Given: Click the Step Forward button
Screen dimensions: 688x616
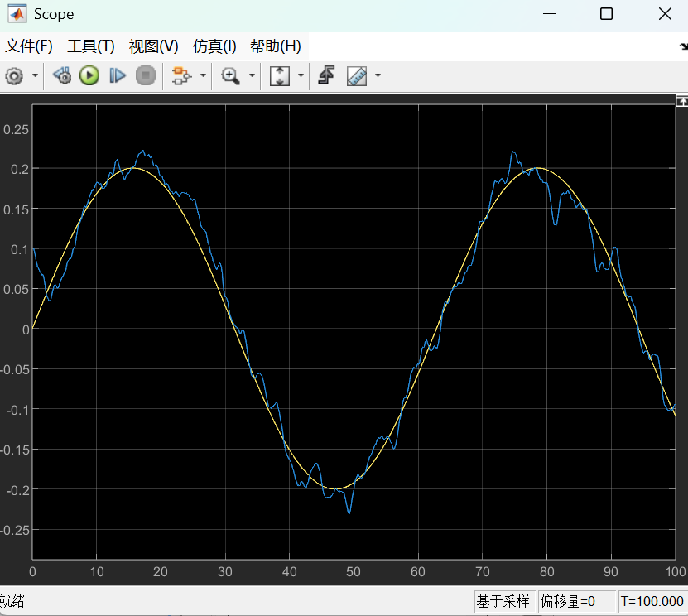Looking at the screenshot, I should coord(118,76).
